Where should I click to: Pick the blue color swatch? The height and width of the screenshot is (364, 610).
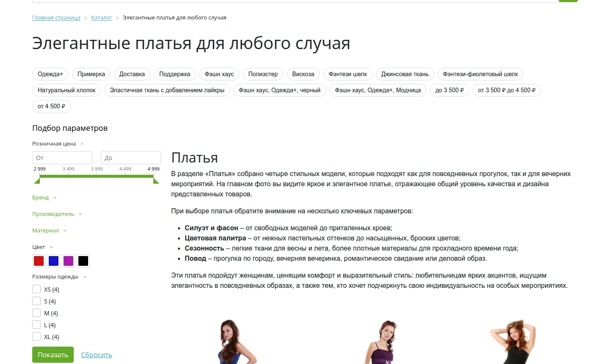(53, 261)
